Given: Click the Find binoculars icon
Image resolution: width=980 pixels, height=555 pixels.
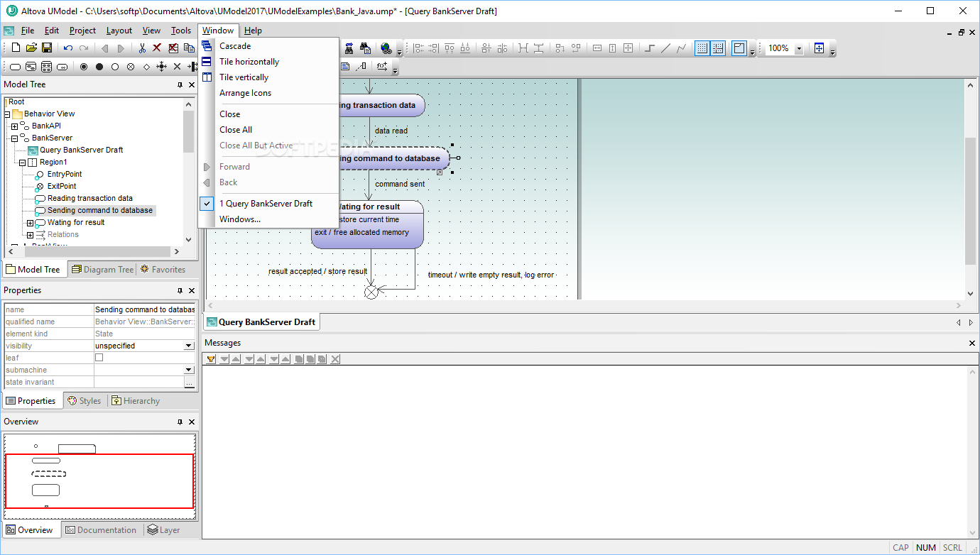Looking at the screenshot, I should pos(349,48).
